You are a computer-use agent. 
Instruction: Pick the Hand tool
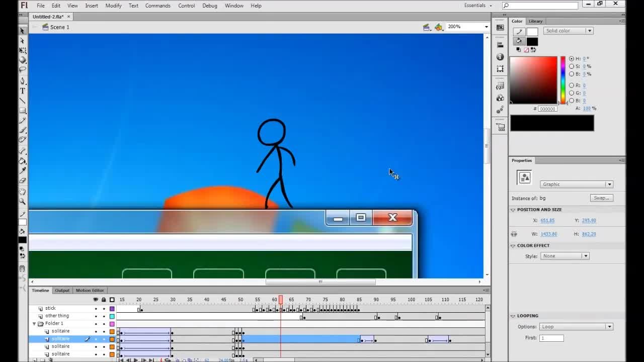click(23, 192)
